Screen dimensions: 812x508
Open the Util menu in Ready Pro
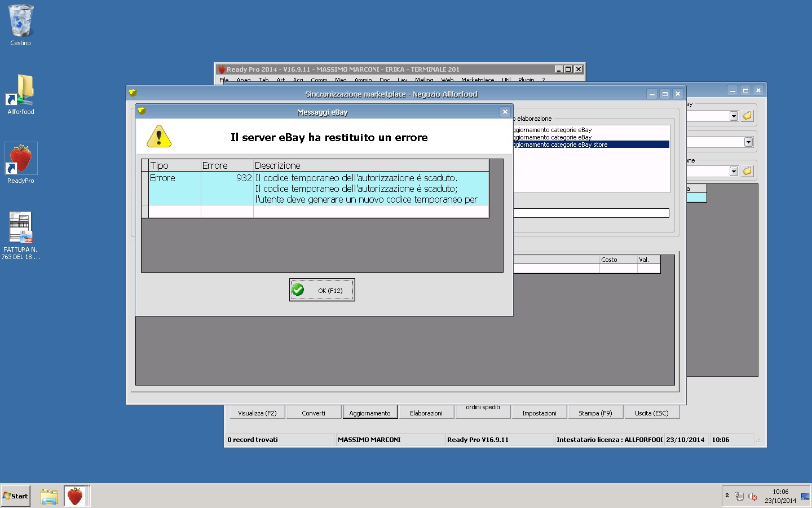[506, 80]
